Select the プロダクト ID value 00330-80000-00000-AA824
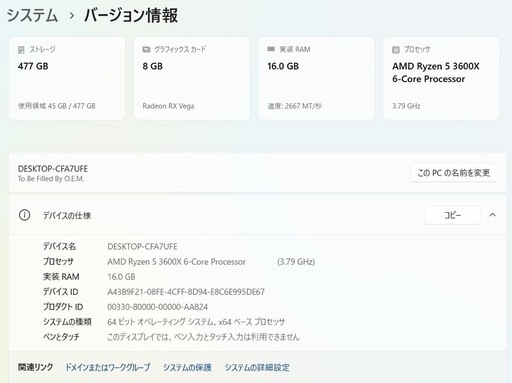 click(x=157, y=307)
